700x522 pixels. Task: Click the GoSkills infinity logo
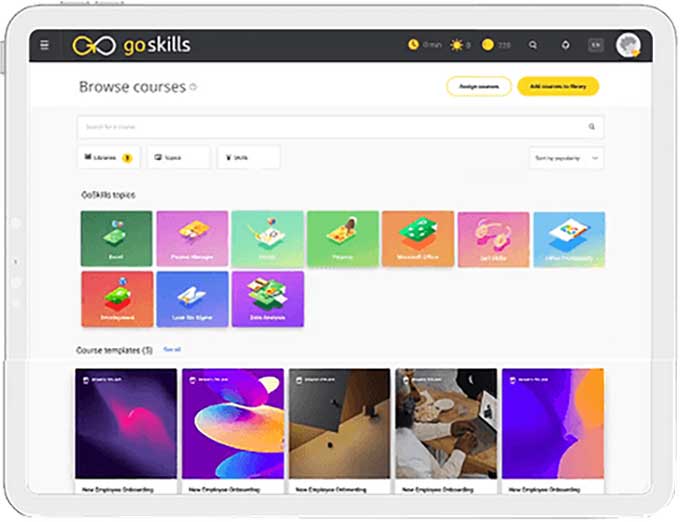[94, 45]
